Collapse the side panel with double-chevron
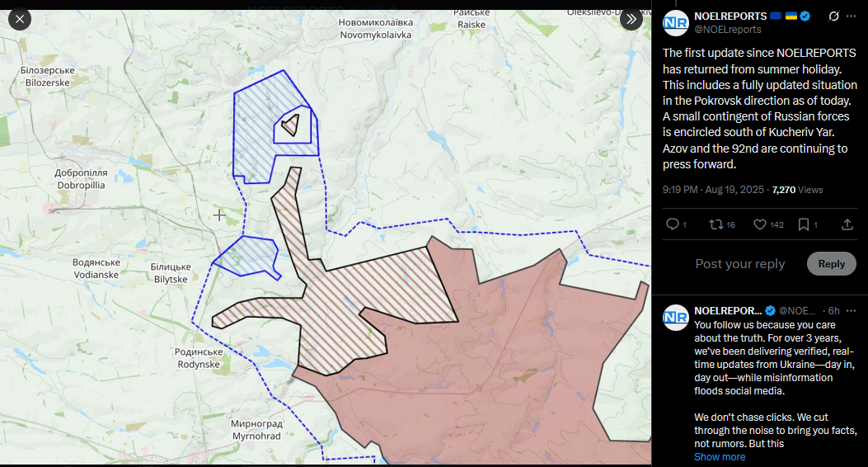The width and height of the screenshot is (868, 467). 631,19
